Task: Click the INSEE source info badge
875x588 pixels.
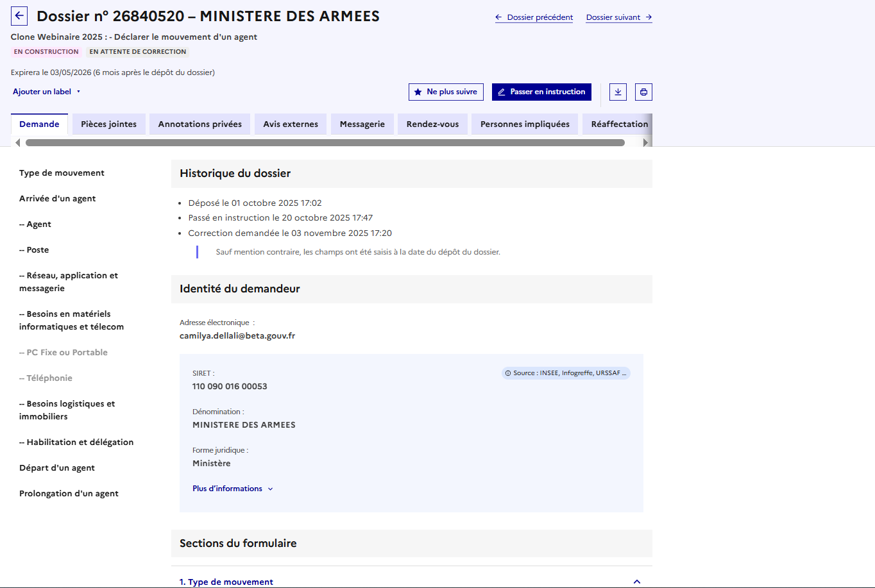Action: pos(565,373)
